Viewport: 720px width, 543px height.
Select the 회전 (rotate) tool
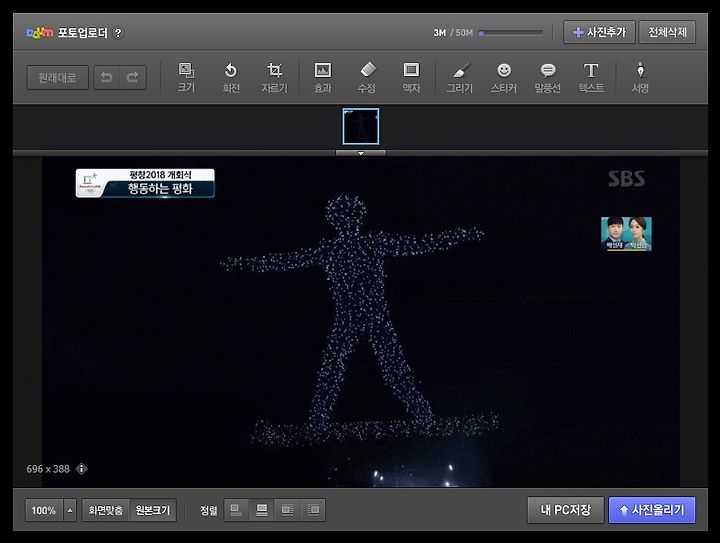coord(231,78)
